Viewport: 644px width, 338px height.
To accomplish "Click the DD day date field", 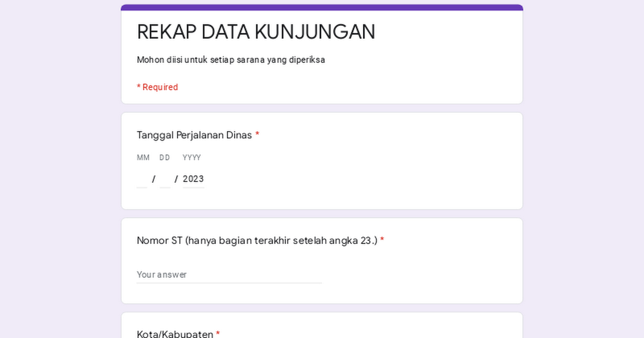I will 165,179.
